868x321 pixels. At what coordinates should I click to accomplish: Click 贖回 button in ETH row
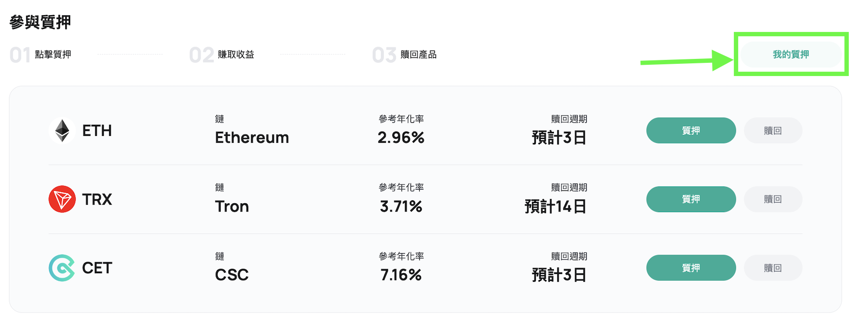click(773, 131)
